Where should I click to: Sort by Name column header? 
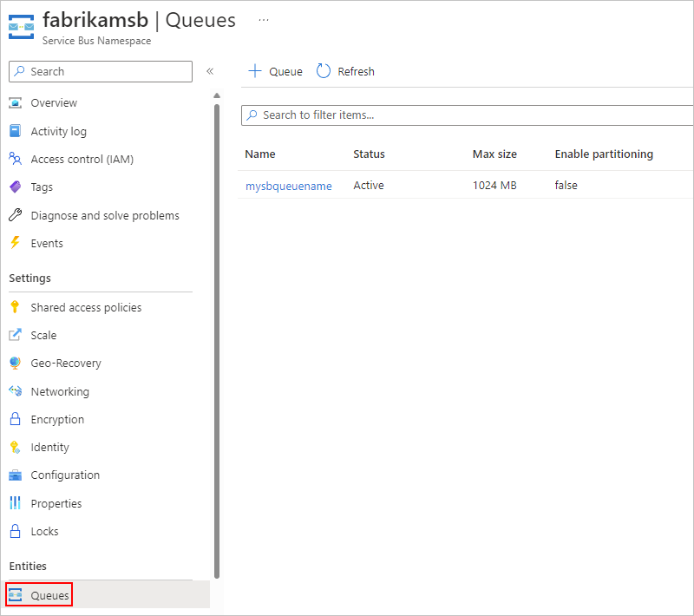(259, 154)
